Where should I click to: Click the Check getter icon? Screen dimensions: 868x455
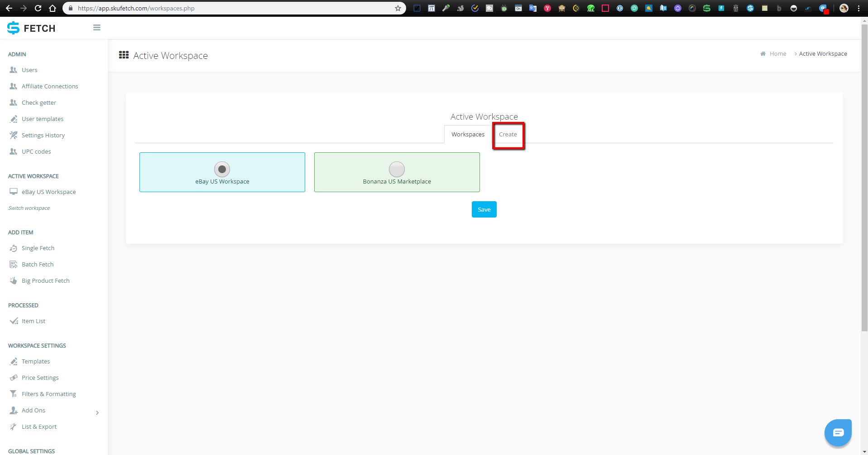click(x=14, y=102)
